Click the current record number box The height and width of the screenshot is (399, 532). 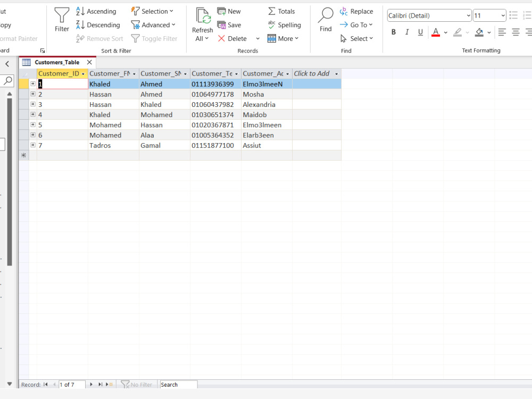(x=72, y=385)
